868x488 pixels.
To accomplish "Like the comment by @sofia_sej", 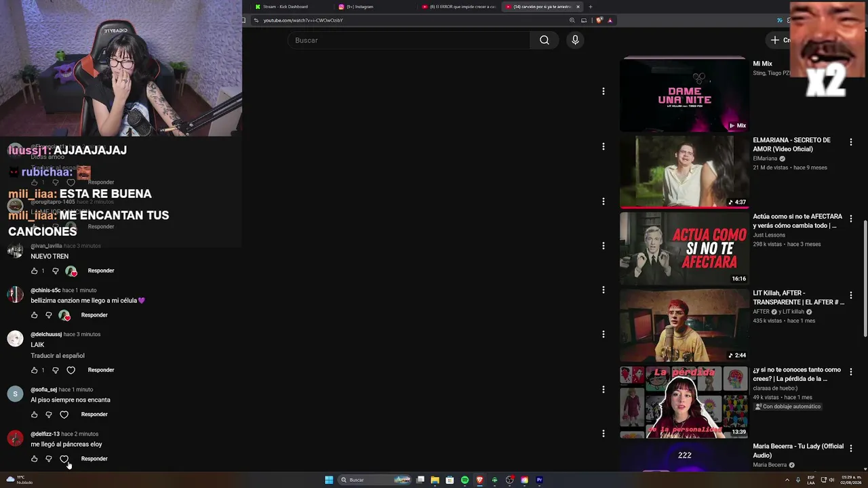I will (x=35, y=414).
